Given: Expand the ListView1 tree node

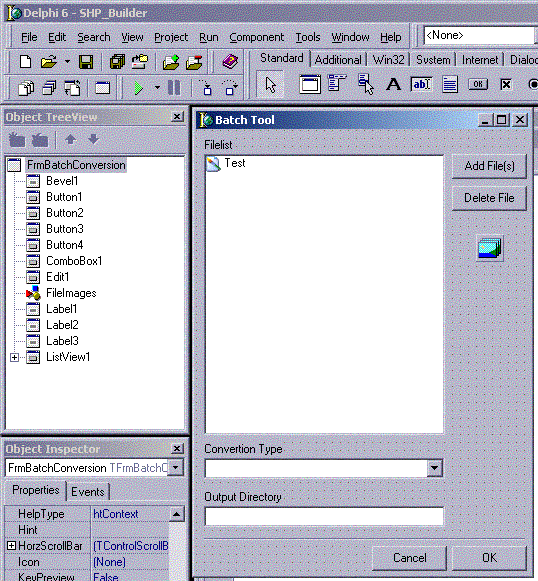Looking at the screenshot, I should click(14, 357).
